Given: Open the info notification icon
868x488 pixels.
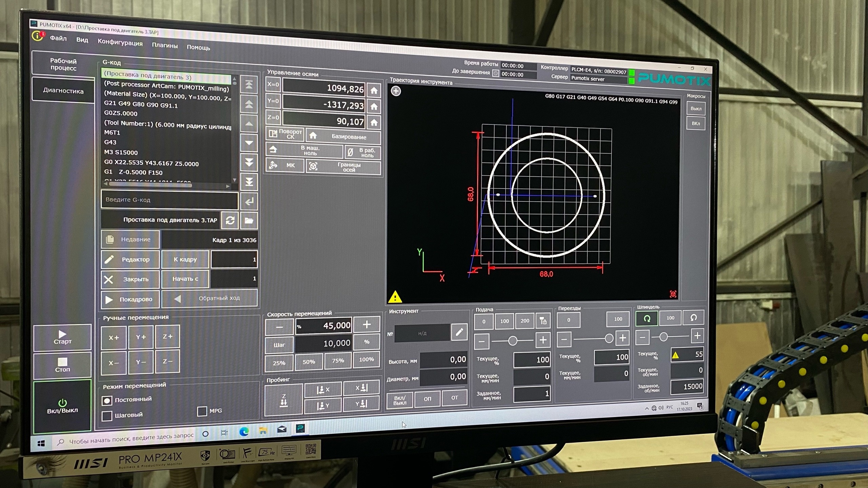Looking at the screenshot, I should pyautogui.click(x=38, y=36).
